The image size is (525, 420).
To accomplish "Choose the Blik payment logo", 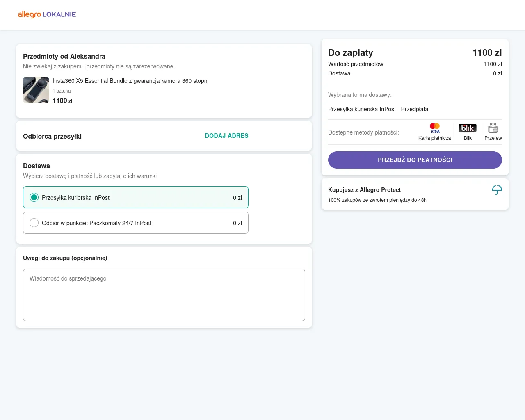I will pyautogui.click(x=468, y=128).
